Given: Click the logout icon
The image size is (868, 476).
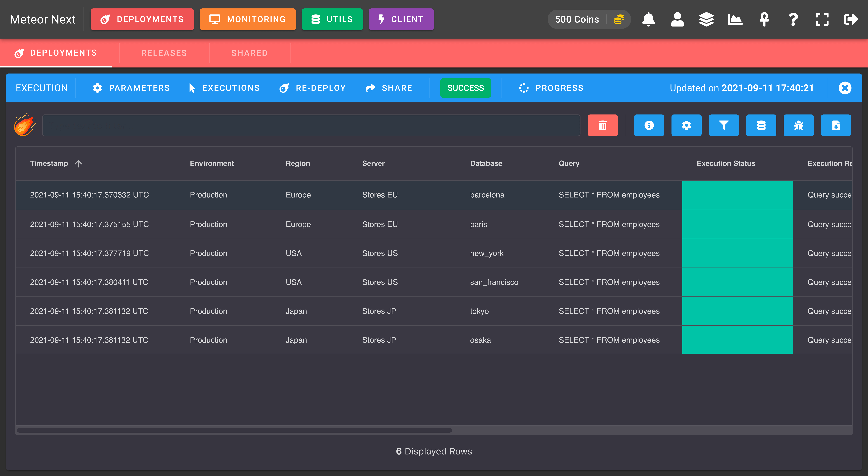Looking at the screenshot, I should click(851, 19).
